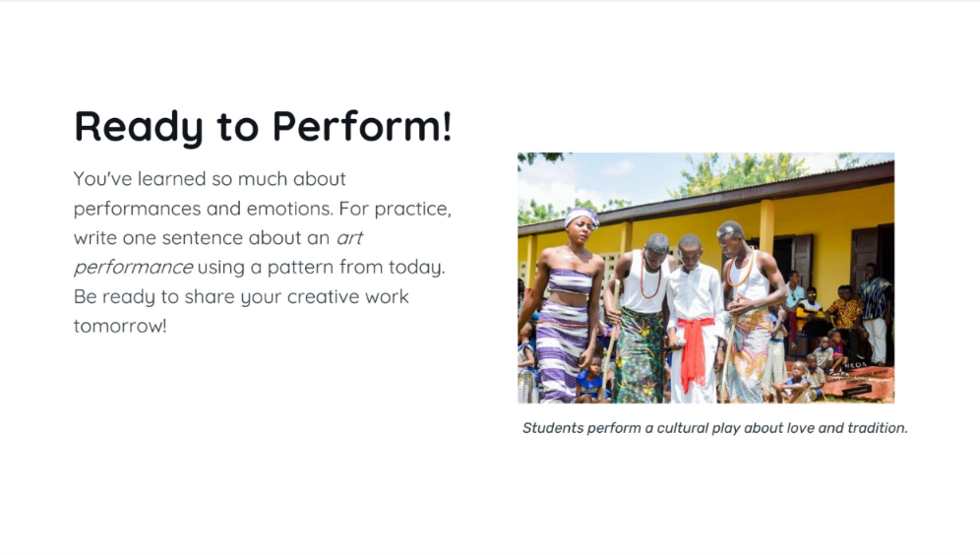The height and width of the screenshot is (555, 980).
Task: Click the "Ready to Perform!" slide heading
Action: coord(263,127)
